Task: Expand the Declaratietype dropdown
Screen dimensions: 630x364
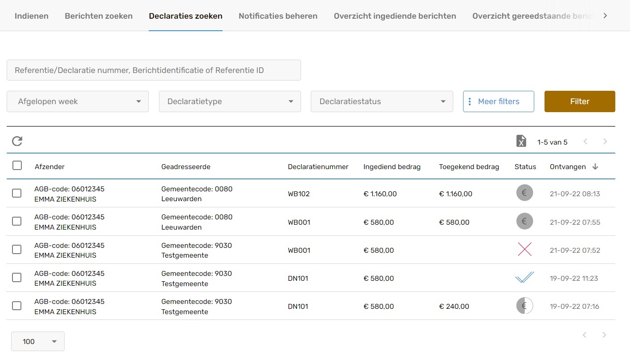Action: point(230,101)
